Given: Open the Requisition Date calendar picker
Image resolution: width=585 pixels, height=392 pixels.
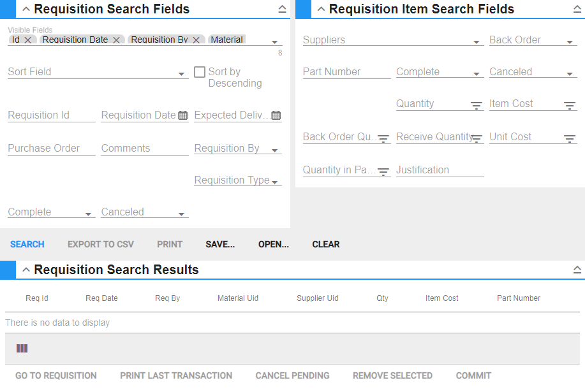Looking at the screenshot, I should click(182, 115).
